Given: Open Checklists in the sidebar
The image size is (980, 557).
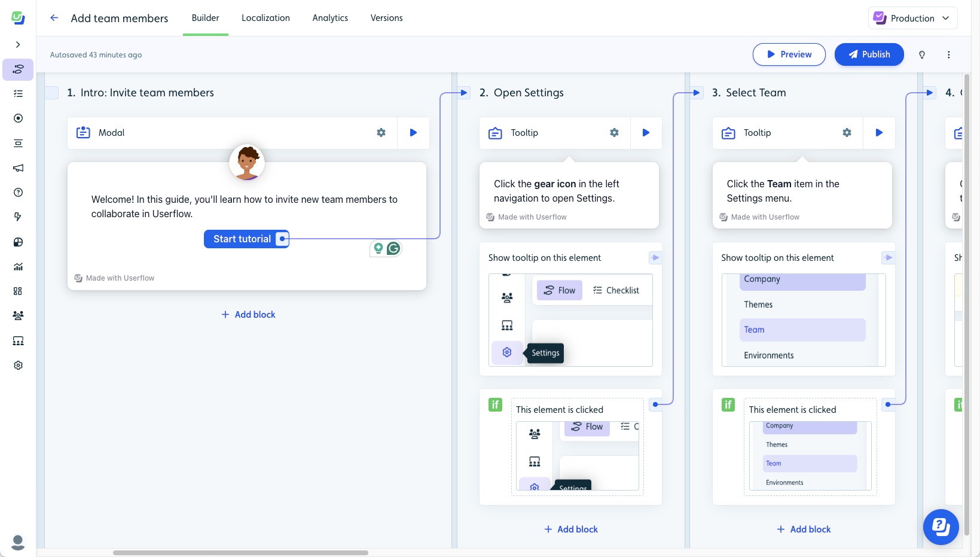Looking at the screenshot, I should click(18, 93).
